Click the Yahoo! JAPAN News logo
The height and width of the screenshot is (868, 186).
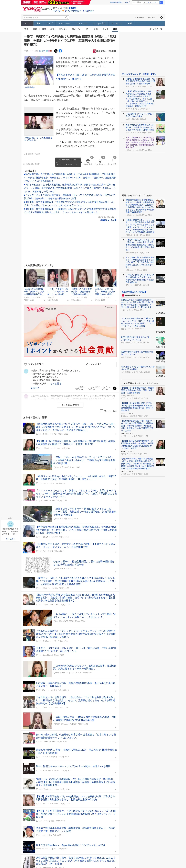pyautogui.click(x=37, y=9)
